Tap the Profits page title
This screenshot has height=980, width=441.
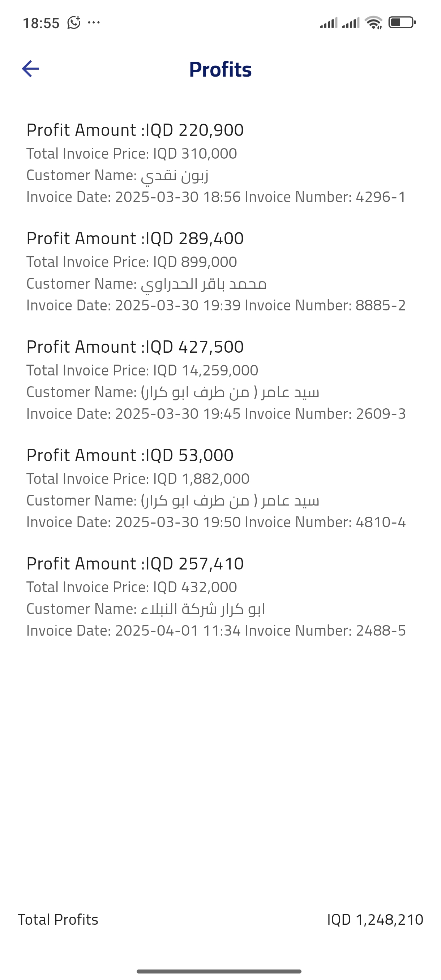(220, 69)
